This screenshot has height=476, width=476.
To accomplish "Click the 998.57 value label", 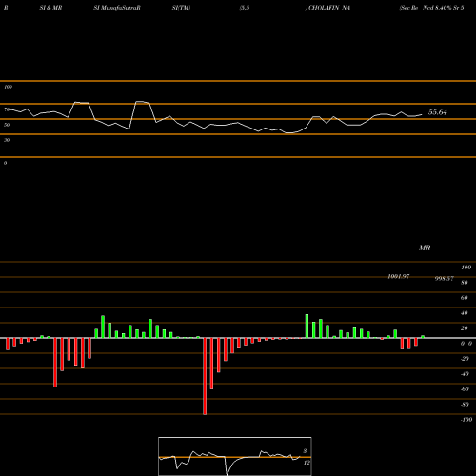I will (445, 278).
